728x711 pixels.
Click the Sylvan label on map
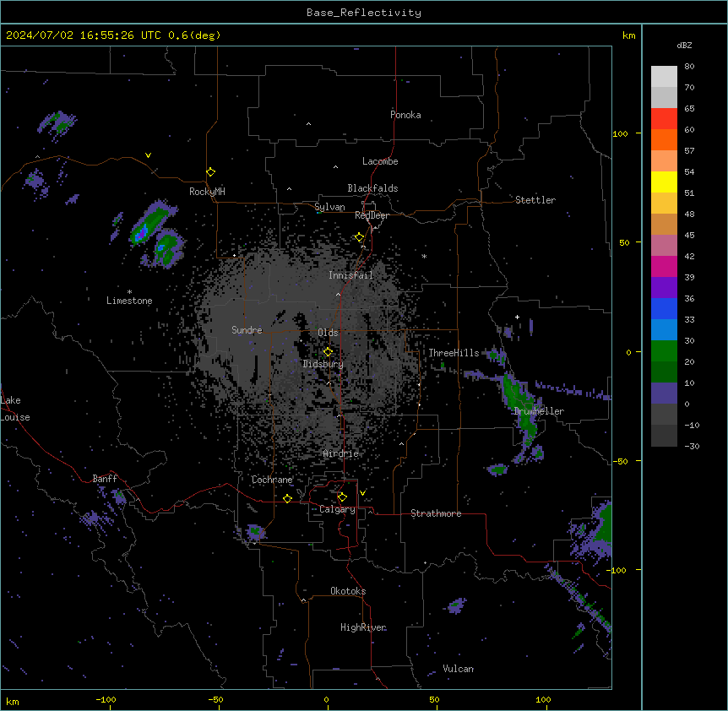[x=329, y=207]
